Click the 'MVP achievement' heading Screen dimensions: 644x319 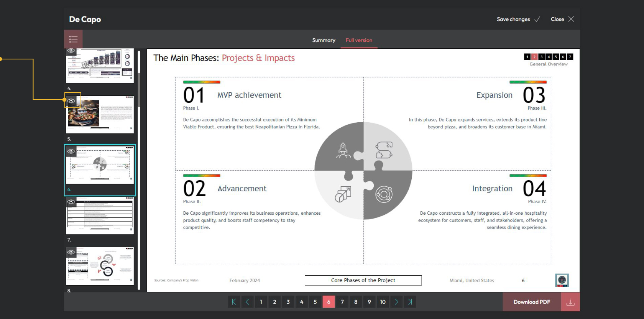[x=249, y=95]
